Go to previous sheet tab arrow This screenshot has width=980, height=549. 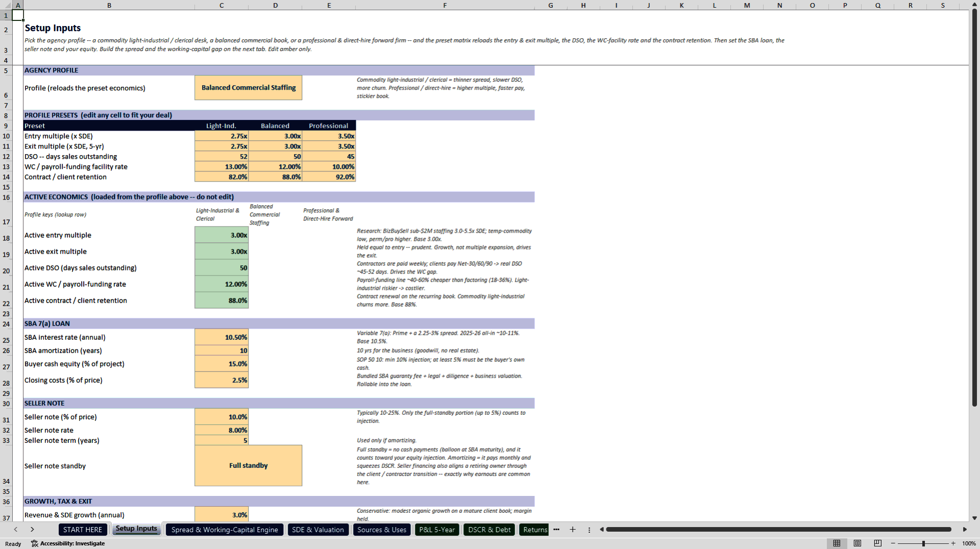pos(16,530)
